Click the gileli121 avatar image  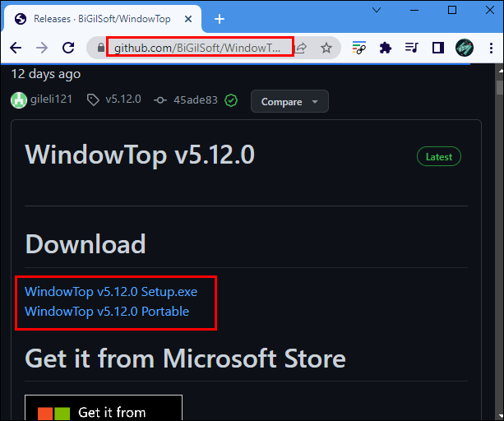tap(19, 100)
